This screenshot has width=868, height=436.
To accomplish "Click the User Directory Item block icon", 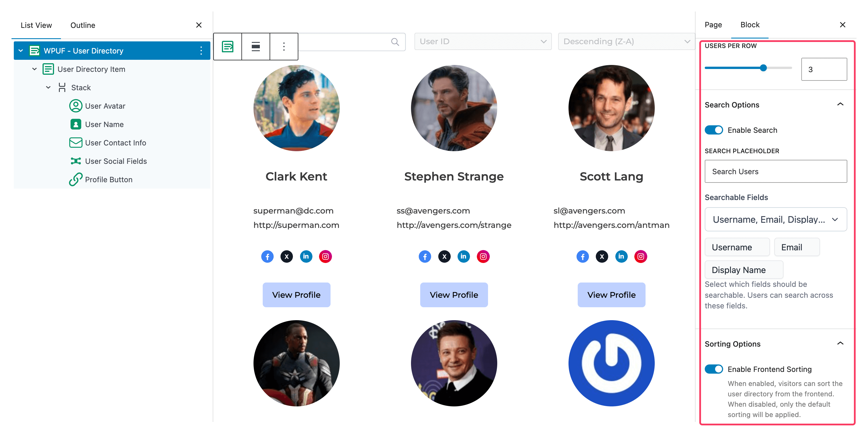I will pos(48,69).
